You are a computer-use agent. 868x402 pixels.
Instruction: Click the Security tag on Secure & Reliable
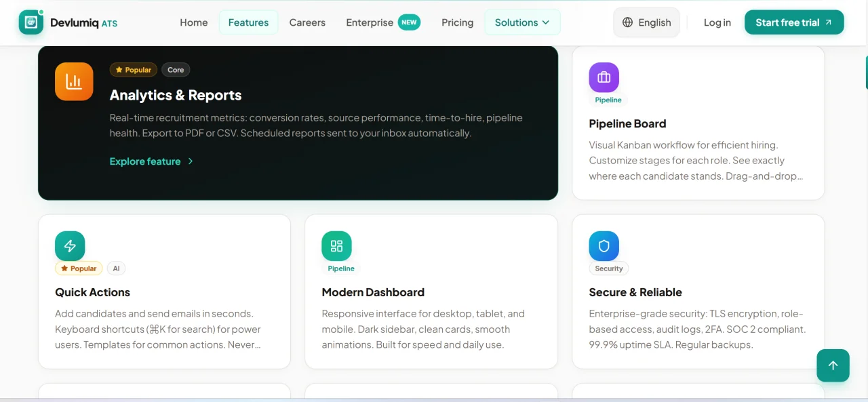click(609, 268)
